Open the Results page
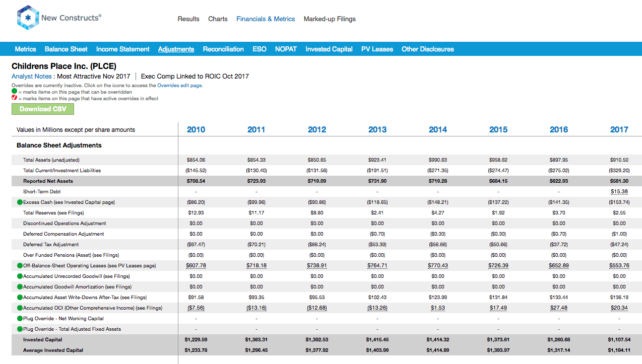Screen dimensions: 642x364 point(188,19)
